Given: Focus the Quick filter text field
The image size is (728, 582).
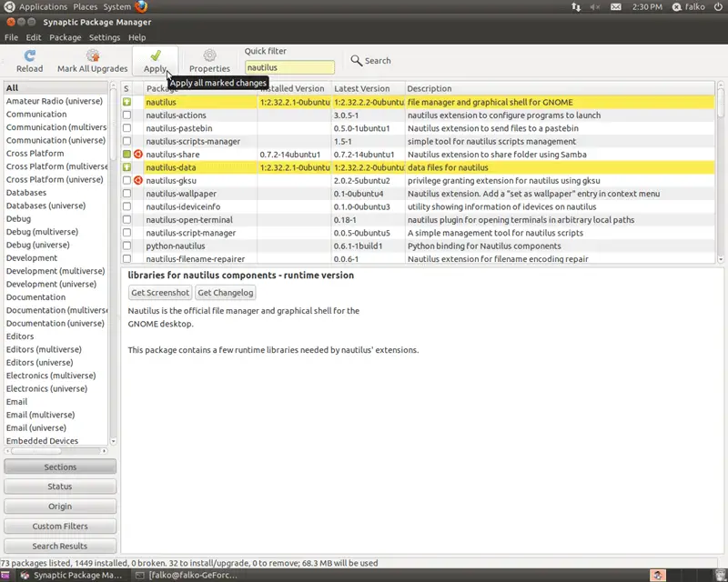Looking at the screenshot, I should point(289,68).
